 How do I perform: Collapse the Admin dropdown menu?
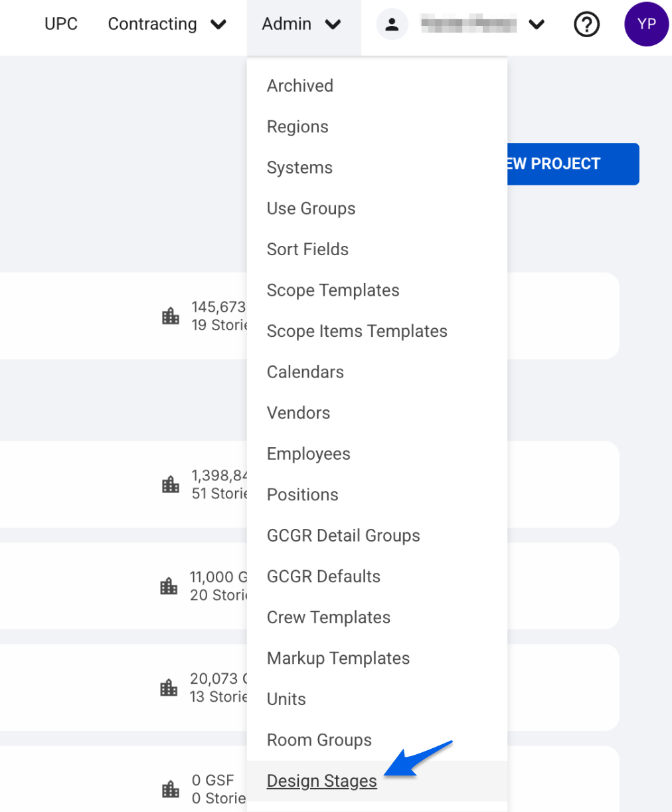[x=302, y=25]
